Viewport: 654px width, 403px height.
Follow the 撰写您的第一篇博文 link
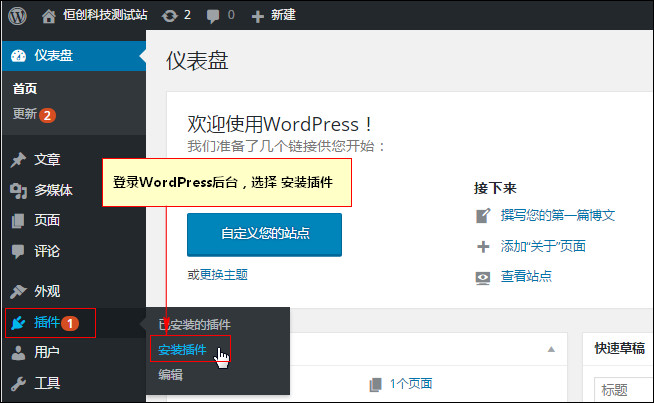pyautogui.click(x=558, y=215)
